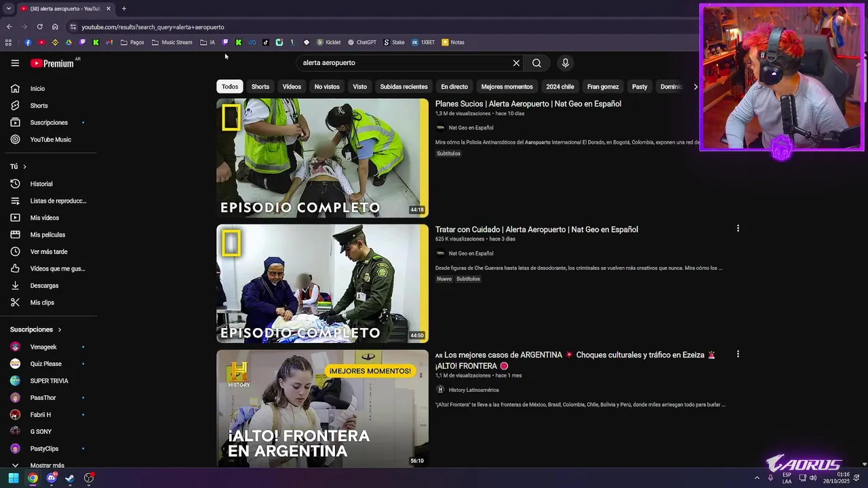The width and height of the screenshot is (868, 488).
Task: Open the 'Planes Sucios' video thumbnail
Action: tap(323, 158)
